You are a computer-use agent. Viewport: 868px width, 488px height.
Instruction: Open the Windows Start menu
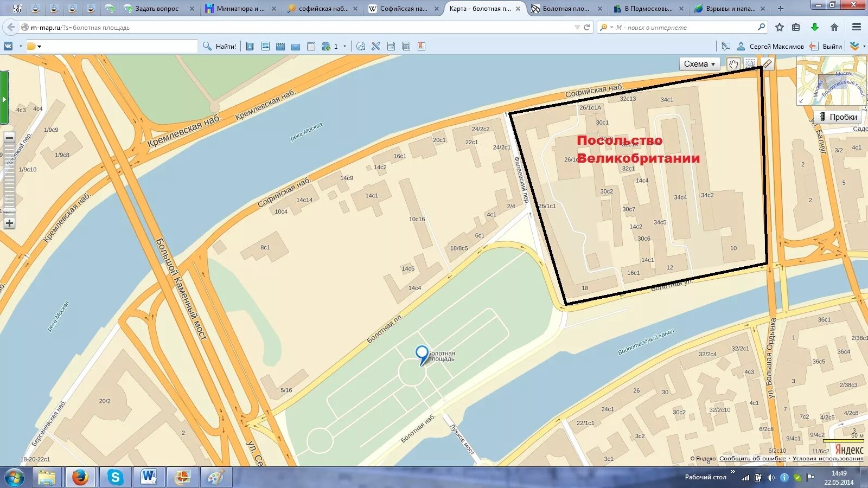[14, 477]
